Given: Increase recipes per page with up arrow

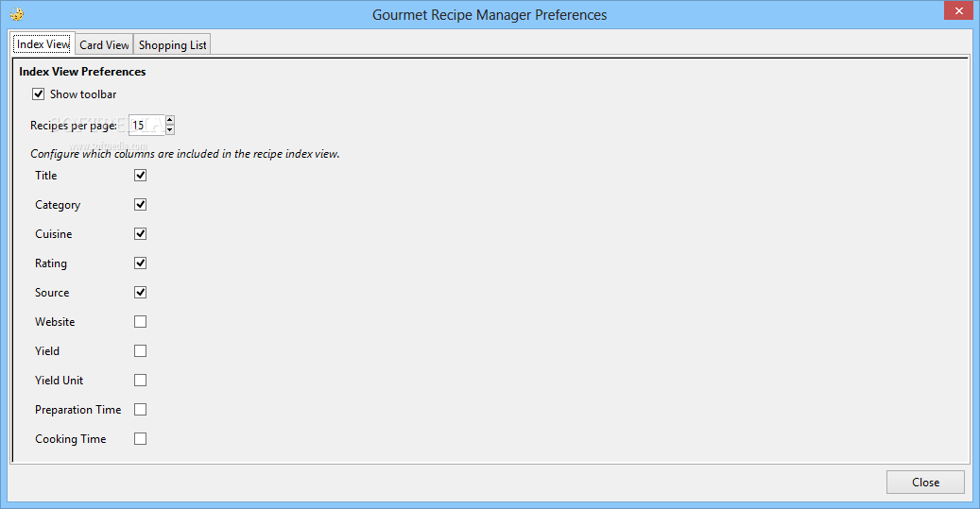Looking at the screenshot, I should click(x=170, y=120).
